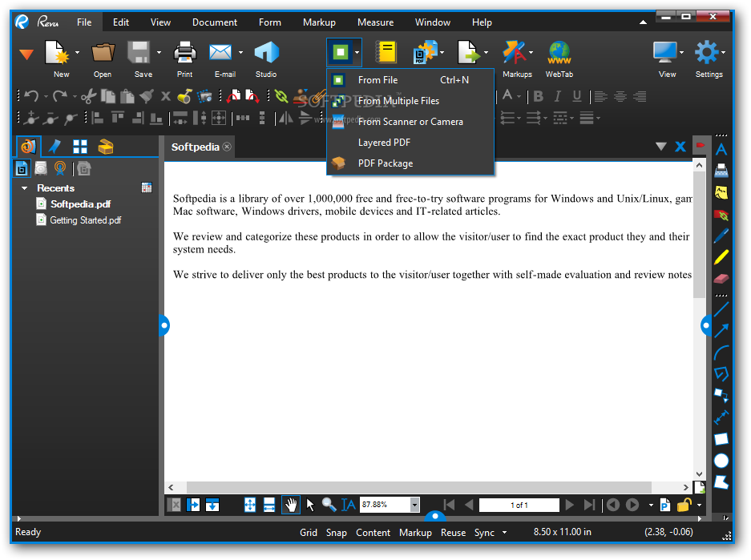This screenshot has height=560, width=751.
Task: Open the document tab list triangle
Action: 661,147
